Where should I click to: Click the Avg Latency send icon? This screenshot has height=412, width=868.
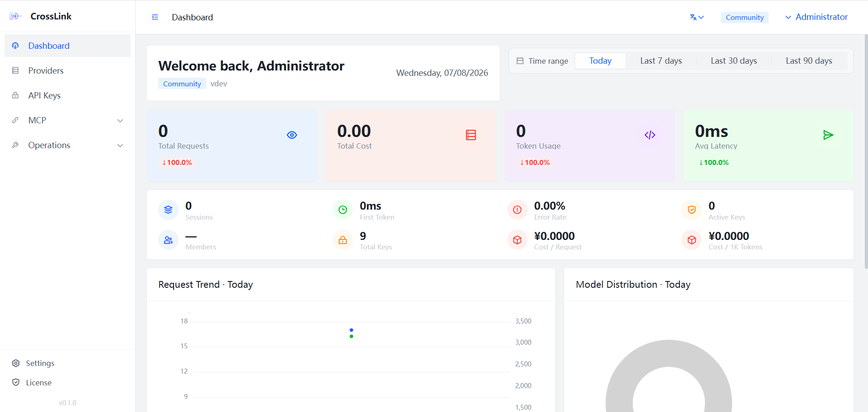[828, 135]
